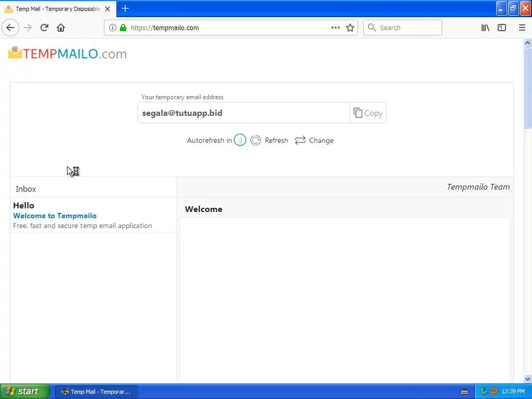Click the Your temporary email address label
The width and height of the screenshot is (532, 399).
pos(182,97)
